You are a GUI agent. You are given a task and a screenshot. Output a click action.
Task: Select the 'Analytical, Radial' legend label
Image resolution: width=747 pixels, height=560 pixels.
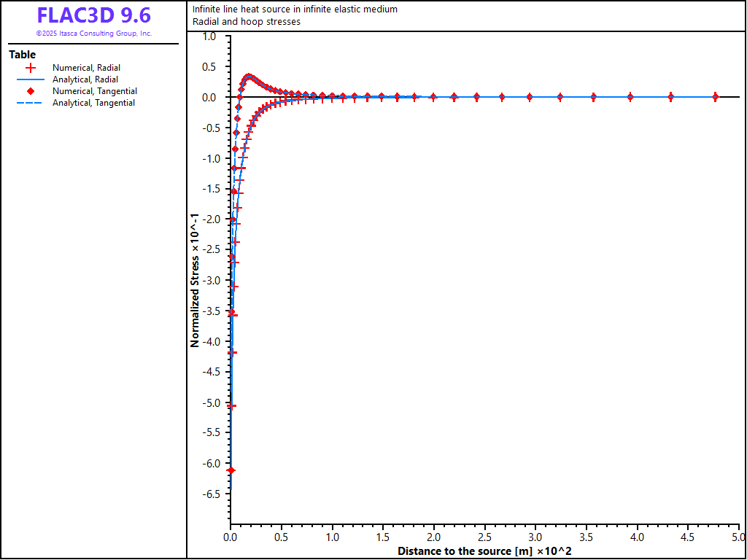pos(85,79)
